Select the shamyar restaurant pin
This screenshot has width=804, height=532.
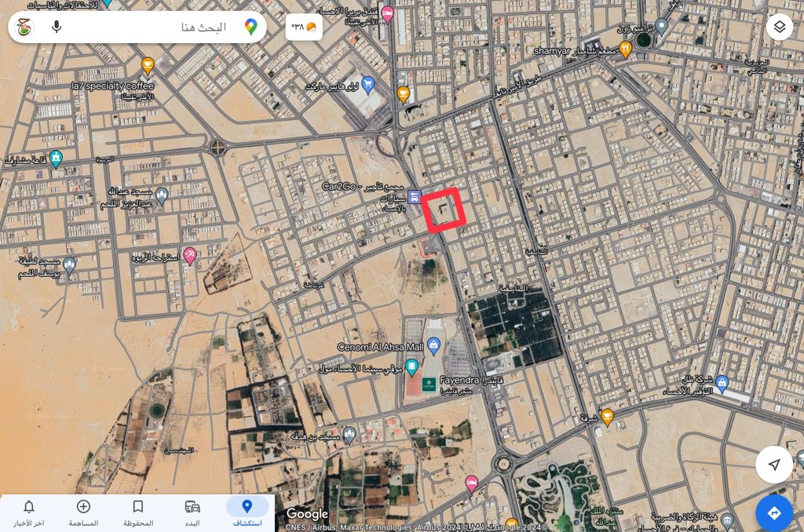[625, 49]
